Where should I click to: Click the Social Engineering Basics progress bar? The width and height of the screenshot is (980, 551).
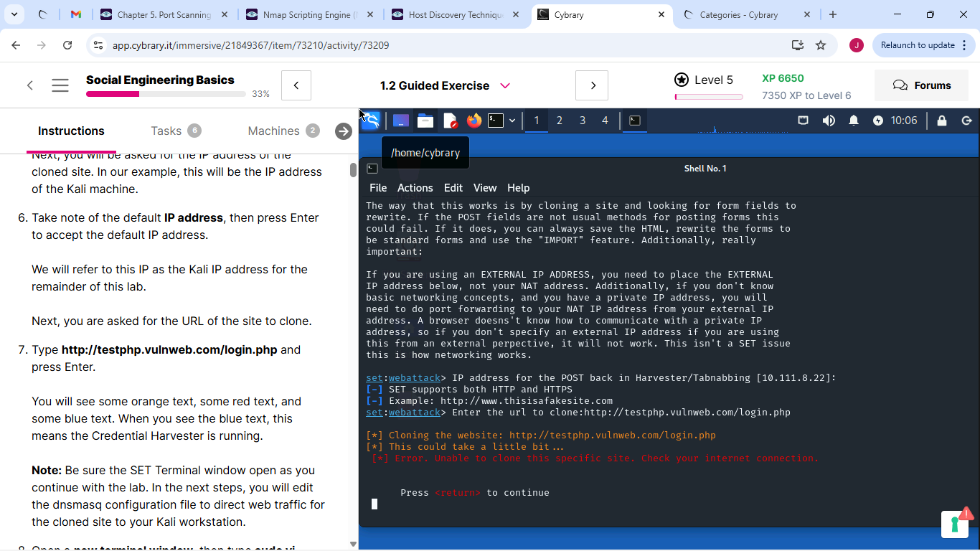click(x=166, y=94)
